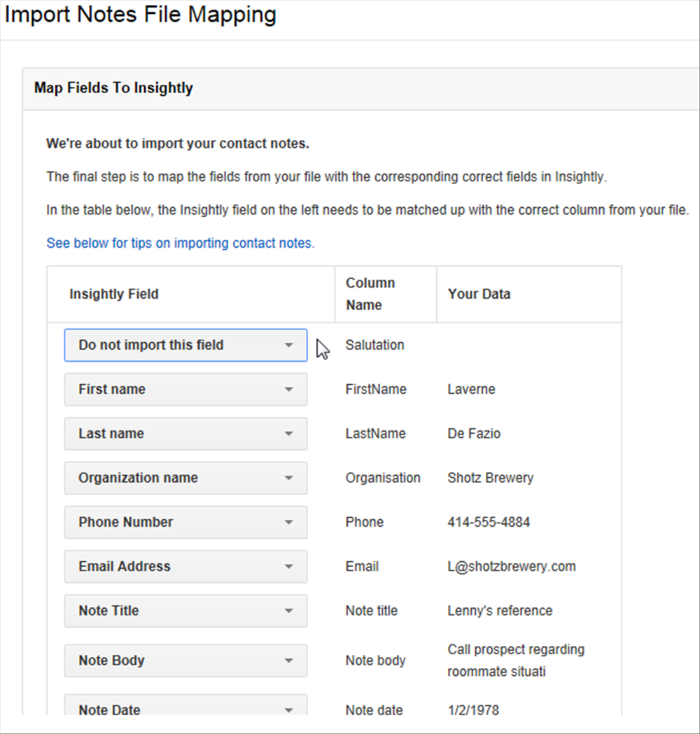700x734 pixels.
Task: Select the 'Salutation' column name text
Action: click(374, 345)
